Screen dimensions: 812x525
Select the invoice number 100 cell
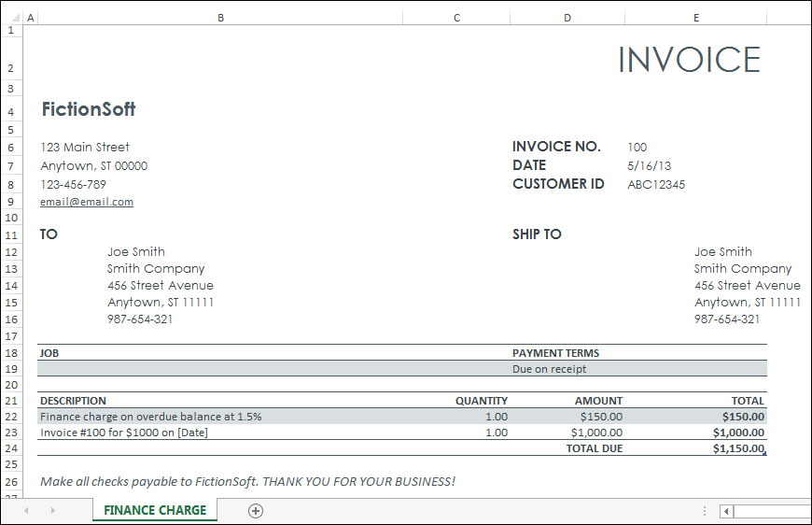tap(637, 148)
